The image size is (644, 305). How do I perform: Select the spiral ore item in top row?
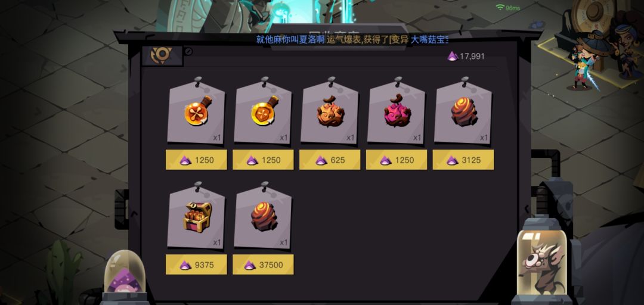pos(464,113)
